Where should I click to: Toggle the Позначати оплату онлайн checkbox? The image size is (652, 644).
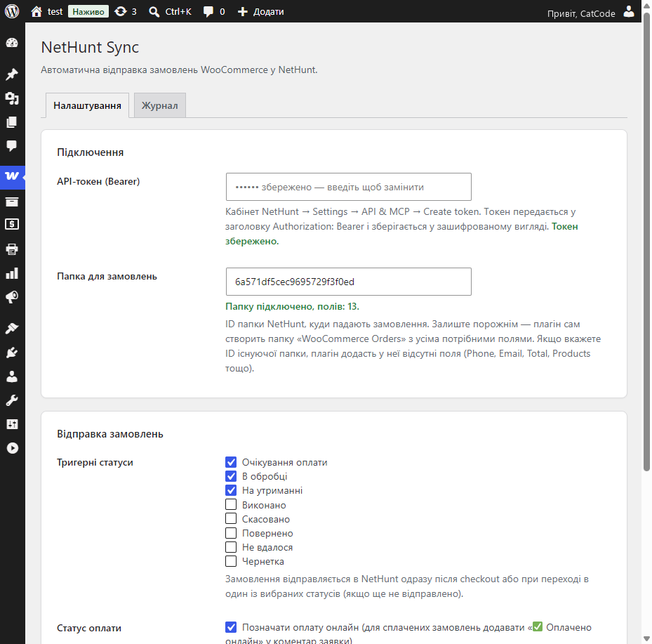231,627
